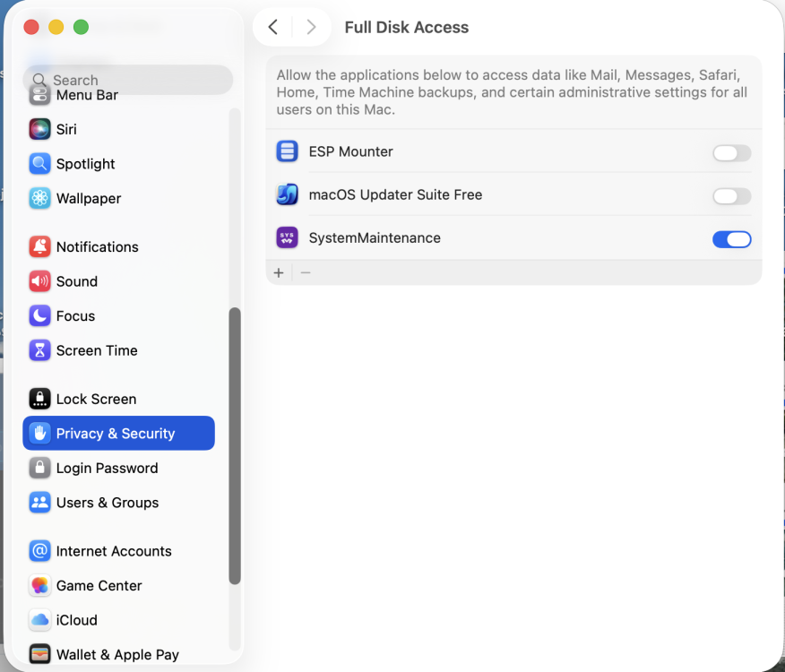
Task: Minimize the window with the yellow button
Action: 56,27
